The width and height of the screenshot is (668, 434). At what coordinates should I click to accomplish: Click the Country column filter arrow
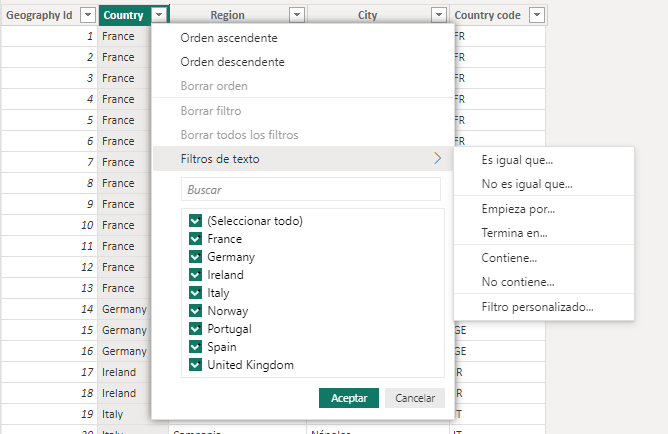(158, 15)
